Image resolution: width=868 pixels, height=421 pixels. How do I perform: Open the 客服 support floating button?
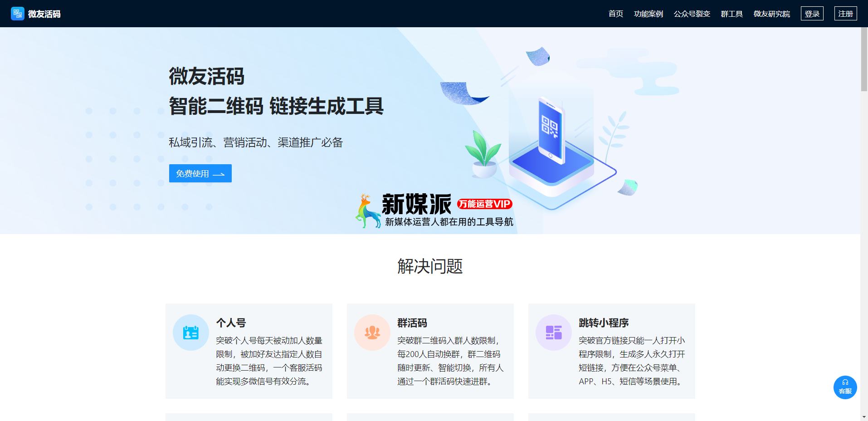tap(845, 387)
